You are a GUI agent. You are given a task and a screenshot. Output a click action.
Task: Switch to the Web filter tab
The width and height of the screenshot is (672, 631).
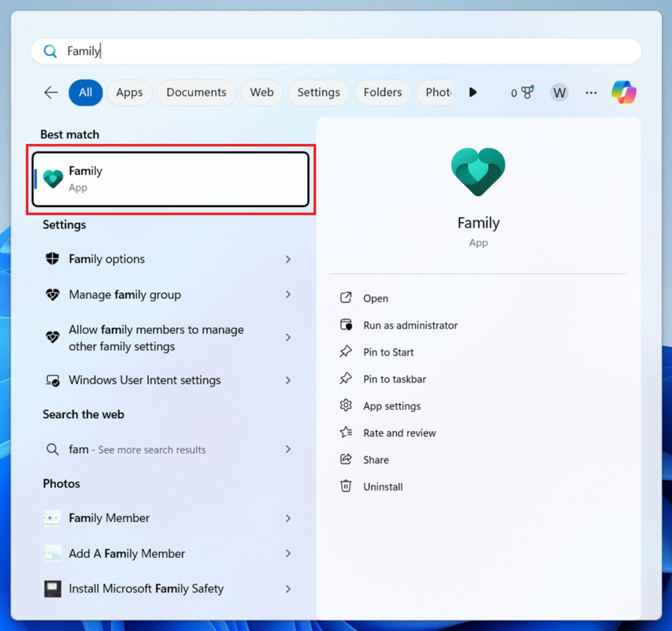click(262, 93)
